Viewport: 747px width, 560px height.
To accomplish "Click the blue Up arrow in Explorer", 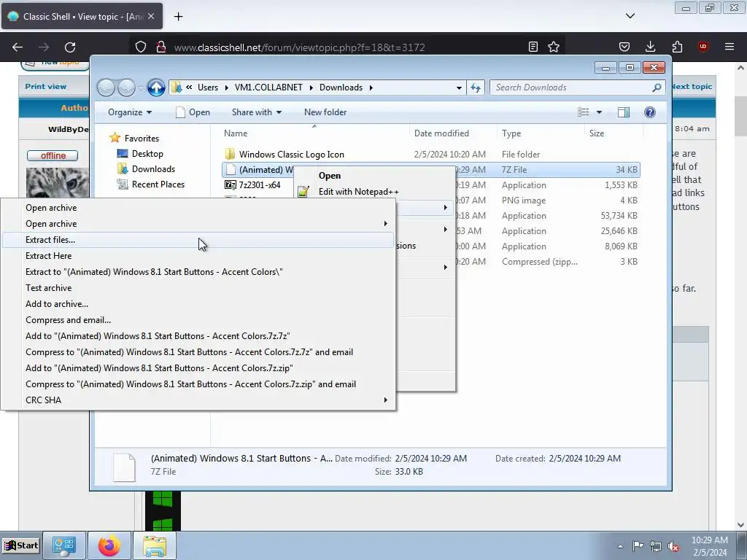I will [156, 87].
